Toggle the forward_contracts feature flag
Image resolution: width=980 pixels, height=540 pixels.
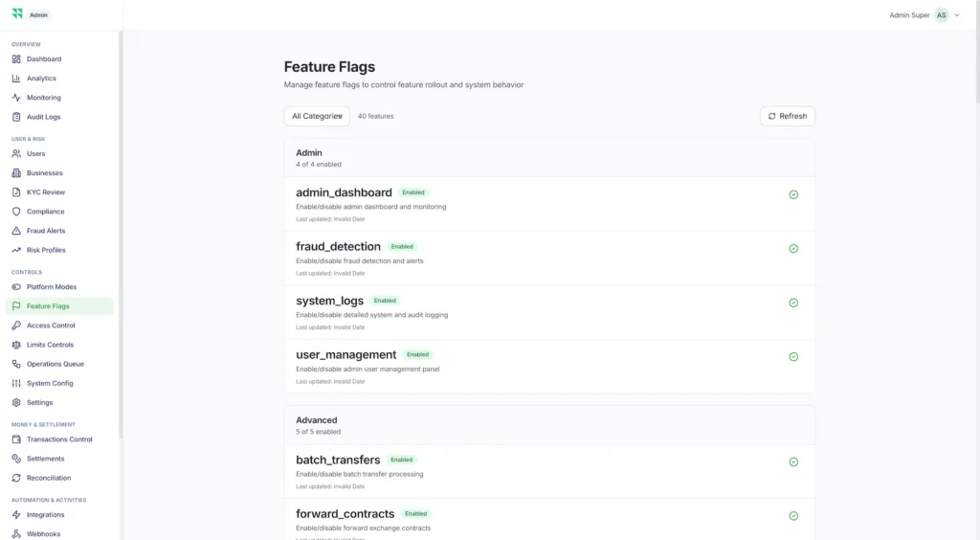tap(793, 516)
